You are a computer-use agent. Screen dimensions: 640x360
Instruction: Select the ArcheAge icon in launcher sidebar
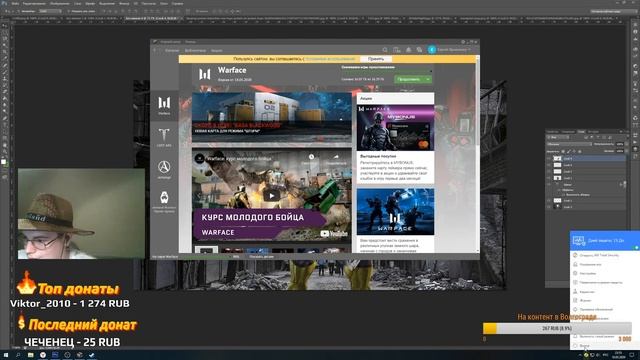coord(164,169)
